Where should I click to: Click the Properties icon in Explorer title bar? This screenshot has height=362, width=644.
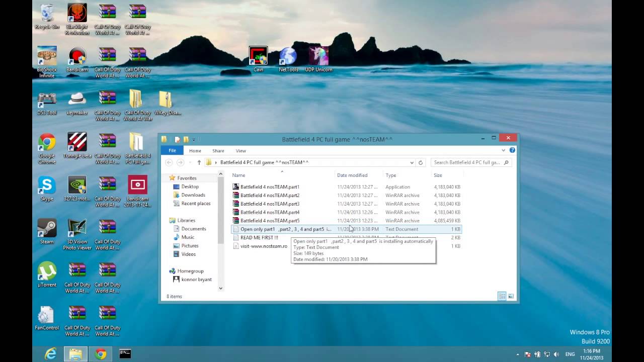tap(177, 140)
